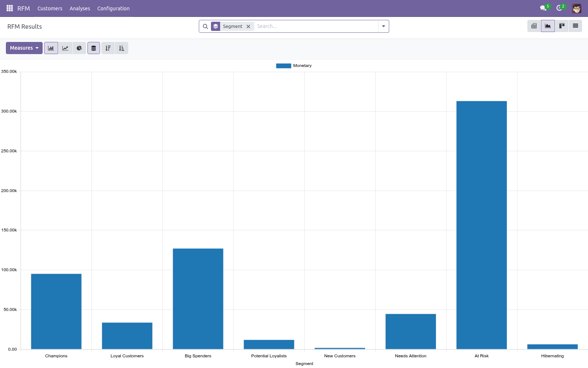Switch to kanban view
This screenshot has width=588, height=368.
click(x=562, y=26)
